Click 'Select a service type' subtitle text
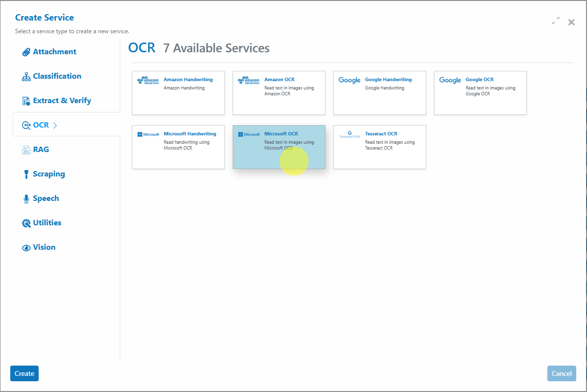This screenshot has width=587, height=392. tap(72, 31)
